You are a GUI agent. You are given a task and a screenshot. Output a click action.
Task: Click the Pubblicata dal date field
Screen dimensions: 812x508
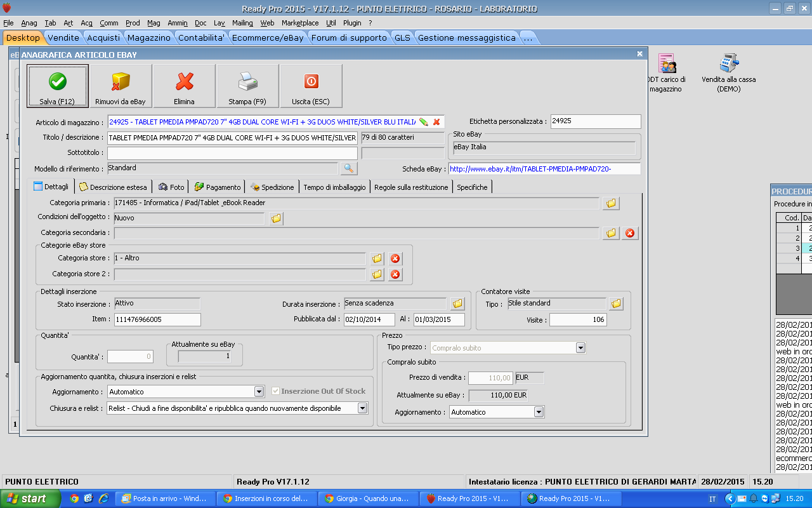coord(369,319)
